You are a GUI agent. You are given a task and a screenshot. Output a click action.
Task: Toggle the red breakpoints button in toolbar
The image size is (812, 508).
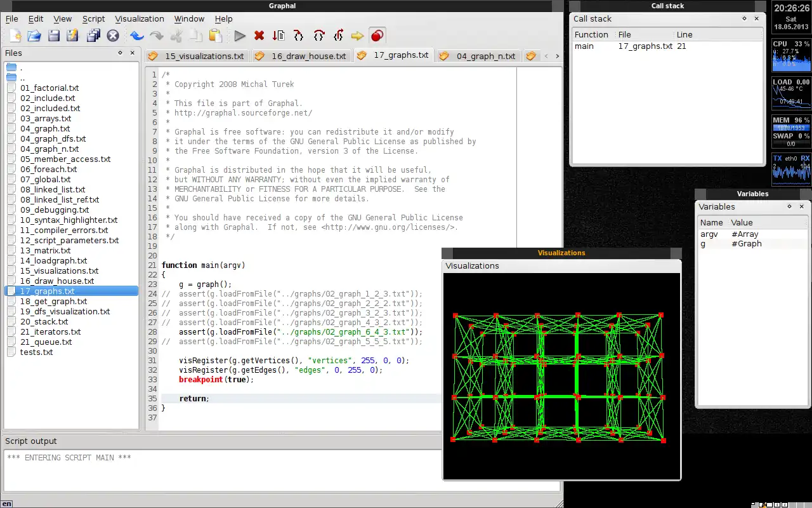point(377,36)
